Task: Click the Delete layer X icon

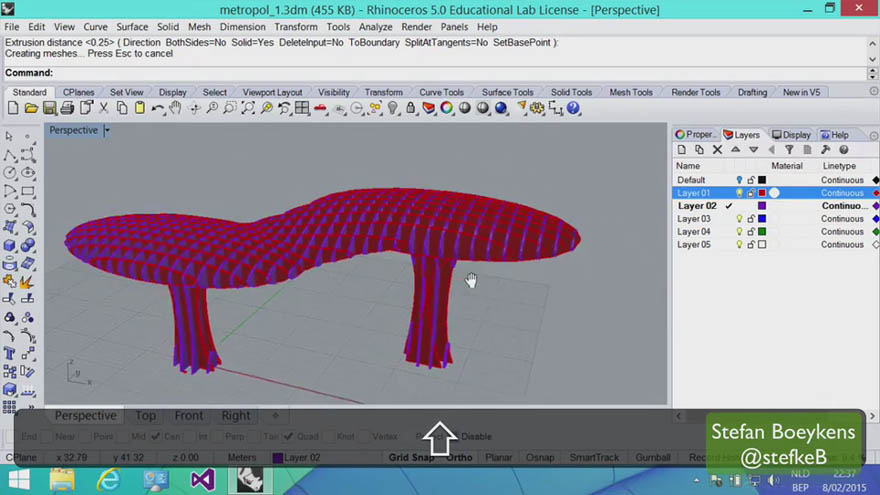Action: [717, 150]
